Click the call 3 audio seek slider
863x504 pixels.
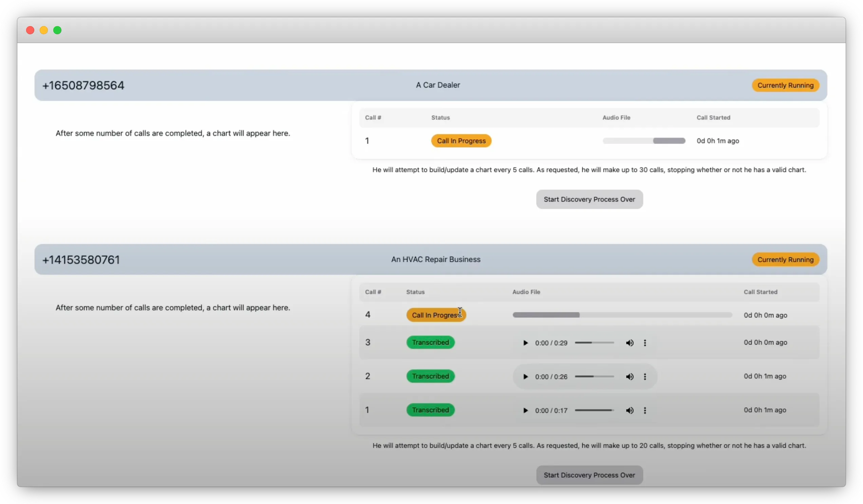[x=594, y=343]
